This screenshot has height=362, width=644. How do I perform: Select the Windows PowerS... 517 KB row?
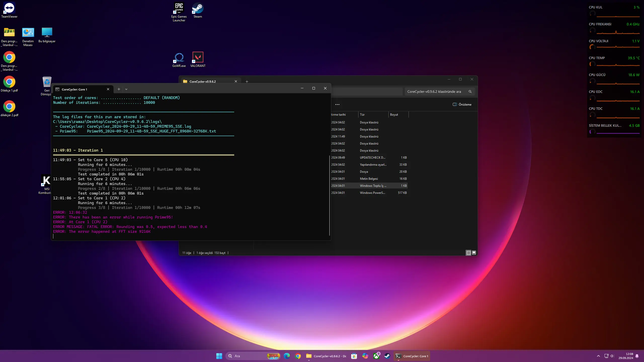pyautogui.click(x=369, y=193)
